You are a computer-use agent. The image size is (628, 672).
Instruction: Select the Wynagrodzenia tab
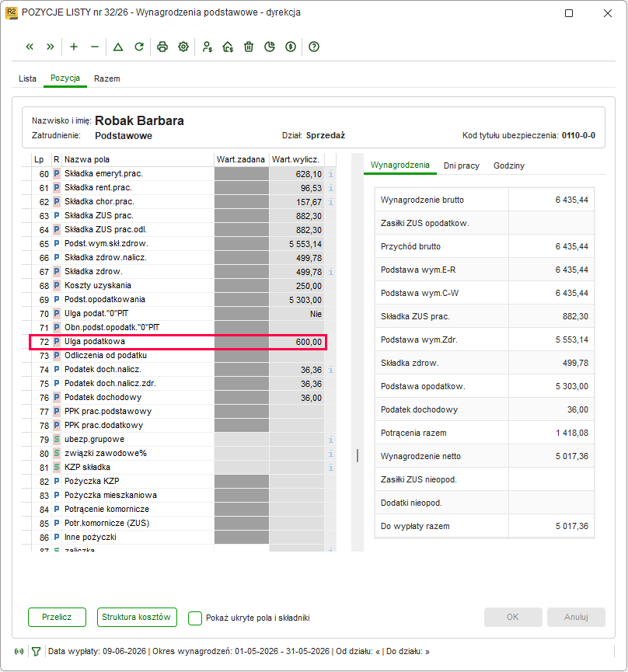tap(400, 165)
